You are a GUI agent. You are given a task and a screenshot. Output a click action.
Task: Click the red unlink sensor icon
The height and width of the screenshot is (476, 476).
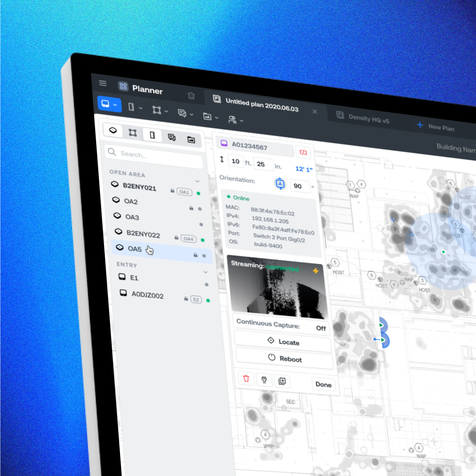[x=303, y=152]
